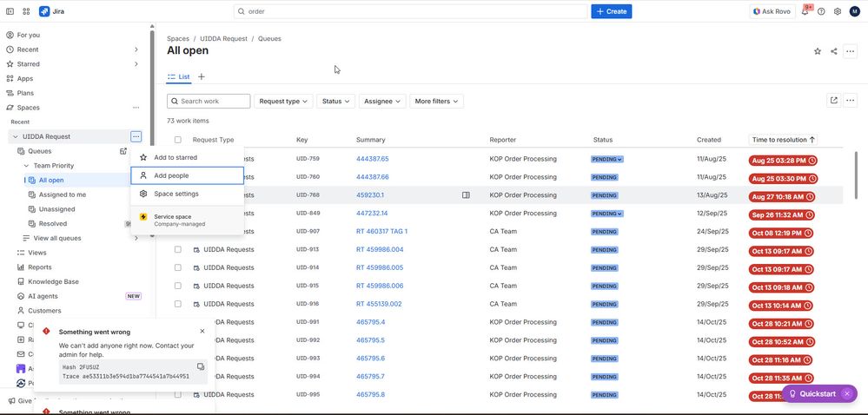Screen dimensions: 868x415
Task: Click the Create button
Action: pyautogui.click(x=611, y=11)
